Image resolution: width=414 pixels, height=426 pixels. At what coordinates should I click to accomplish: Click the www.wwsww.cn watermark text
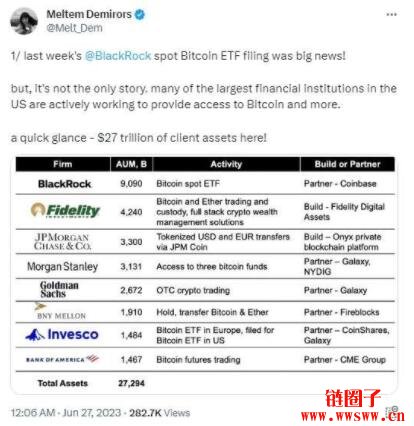coord(353,416)
